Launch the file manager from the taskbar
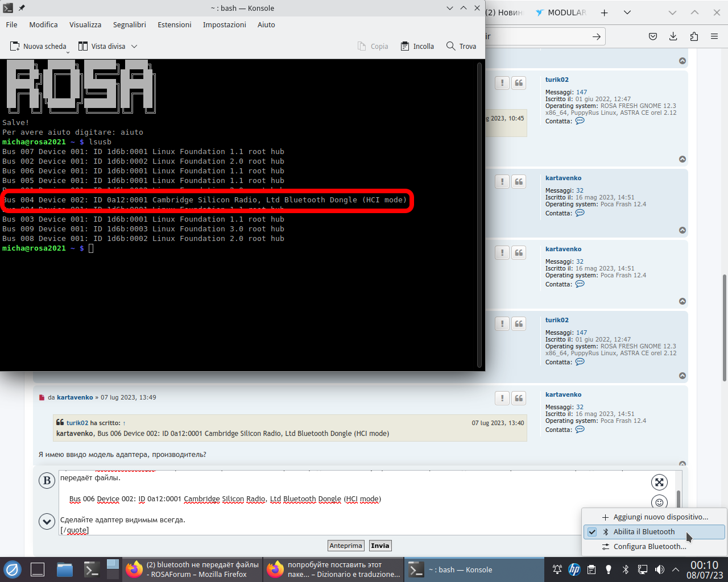Screen dimensions: 728x582 pos(65,569)
